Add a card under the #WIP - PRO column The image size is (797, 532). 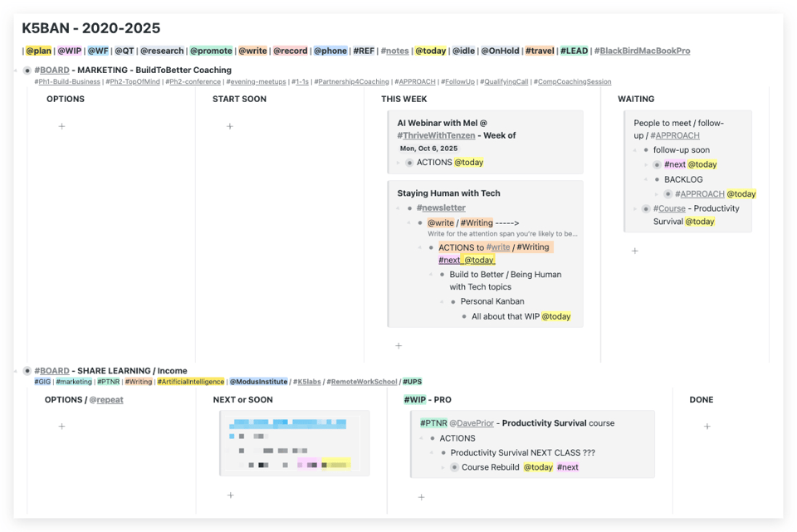pyautogui.click(x=421, y=497)
